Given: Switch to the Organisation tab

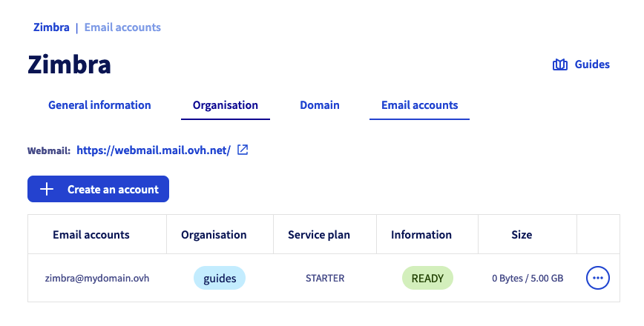Looking at the screenshot, I should (226, 105).
